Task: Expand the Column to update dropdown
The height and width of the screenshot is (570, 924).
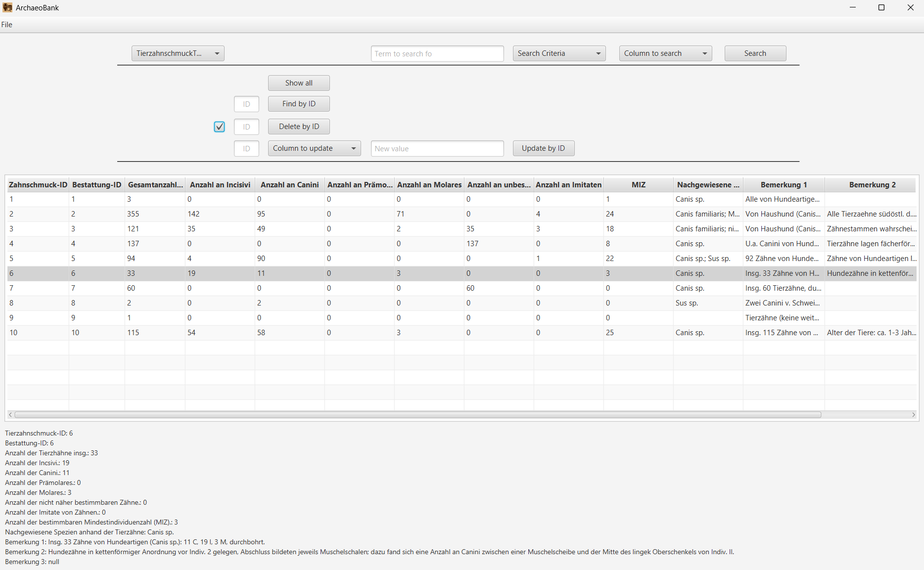Action: click(x=314, y=148)
